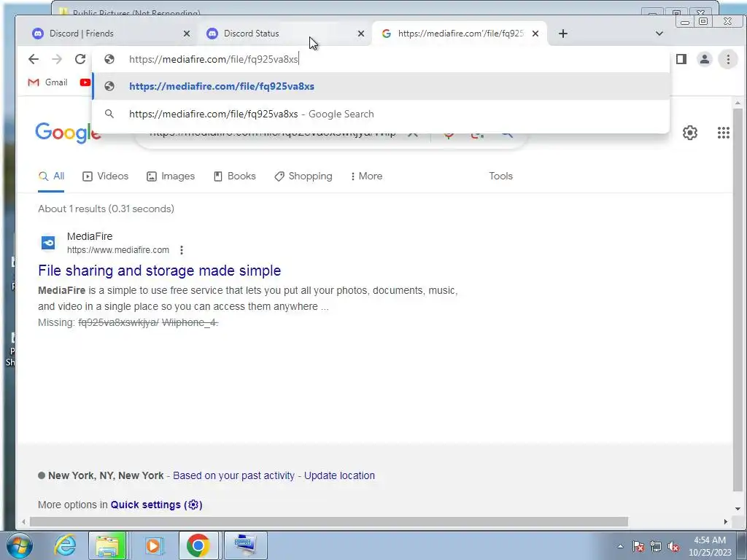
Task: Open the Google apps grid
Action: pyautogui.click(x=723, y=133)
